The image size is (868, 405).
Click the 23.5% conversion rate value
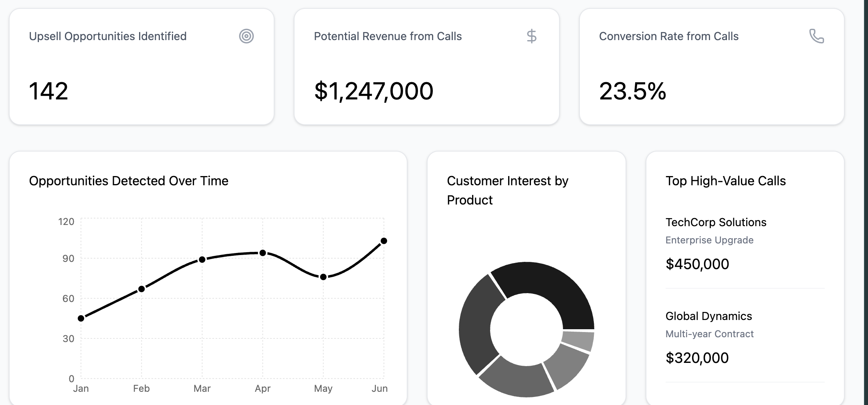(632, 91)
